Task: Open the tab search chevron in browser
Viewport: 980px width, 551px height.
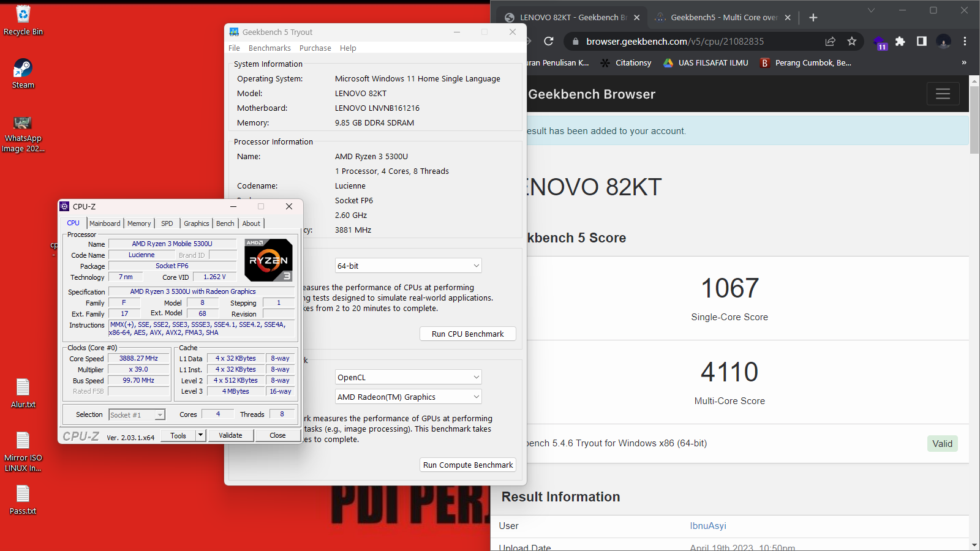Action: click(871, 10)
